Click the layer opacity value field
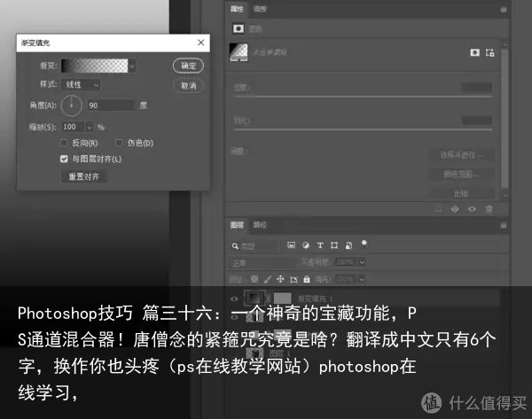Screen dimensions: 532x419 click(x=346, y=262)
